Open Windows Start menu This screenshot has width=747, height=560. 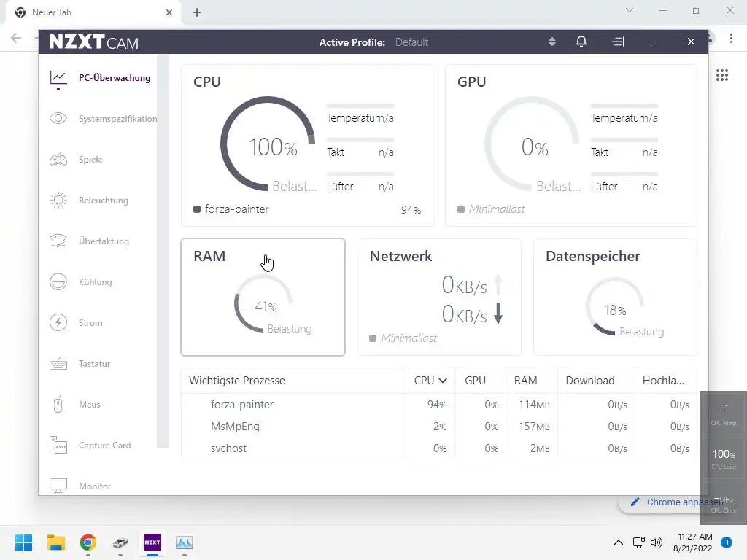(x=23, y=542)
